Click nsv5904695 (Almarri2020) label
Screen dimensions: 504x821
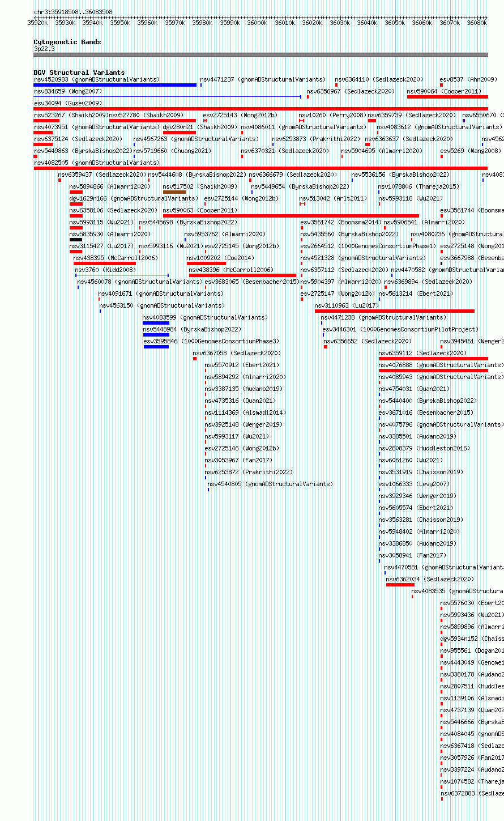(x=382, y=151)
